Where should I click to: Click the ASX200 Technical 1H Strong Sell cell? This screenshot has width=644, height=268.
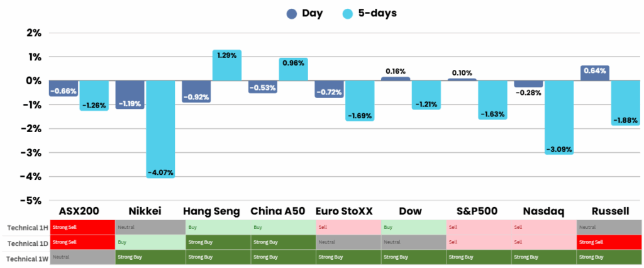click(x=83, y=227)
